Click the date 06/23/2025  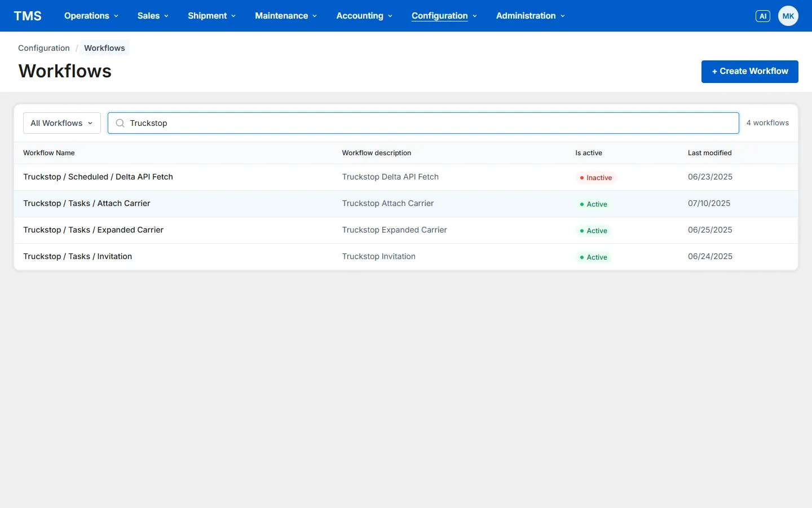pyautogui.click(x=710, y=177)
